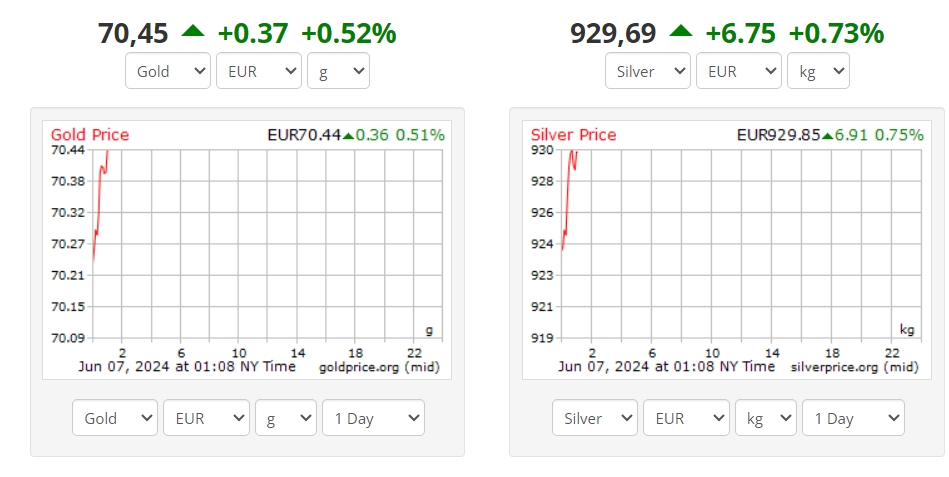Image resolution: width=949 pixels, height=477 pixels.
Task: Click the green up arrow next to 929,69
Action: (681, 30)
